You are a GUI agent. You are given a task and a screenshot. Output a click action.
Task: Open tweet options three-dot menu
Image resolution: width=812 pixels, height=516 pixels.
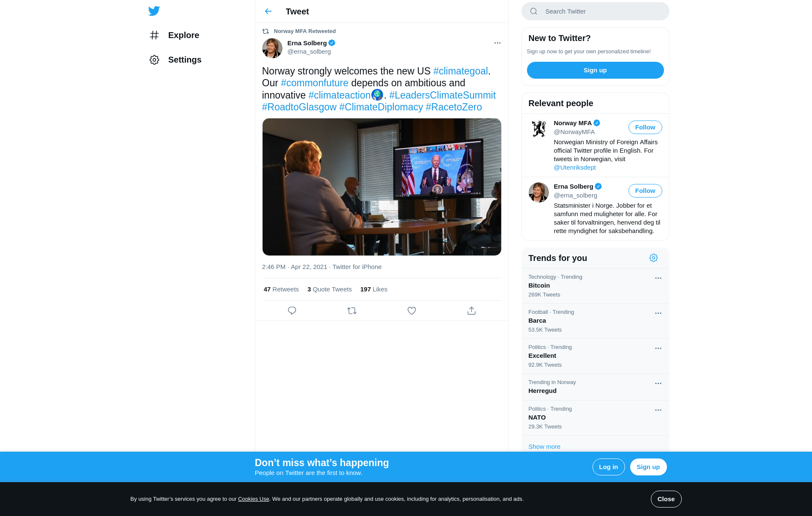pyautogui.click(x=497, y=43)
